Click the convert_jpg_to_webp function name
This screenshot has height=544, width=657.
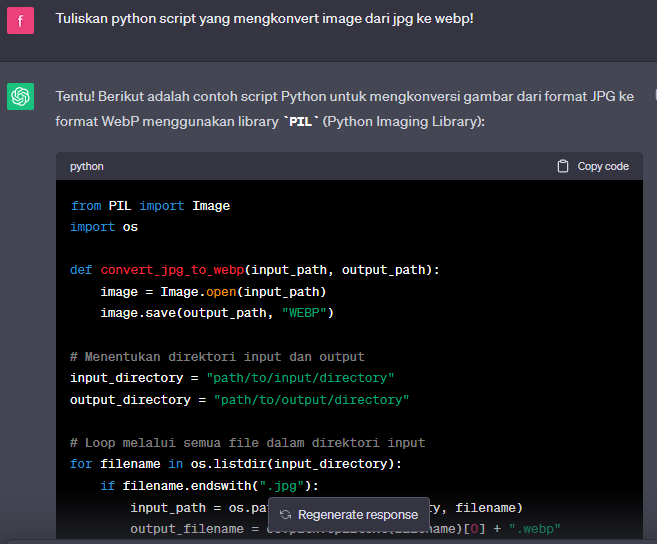(x=172, y=270)
